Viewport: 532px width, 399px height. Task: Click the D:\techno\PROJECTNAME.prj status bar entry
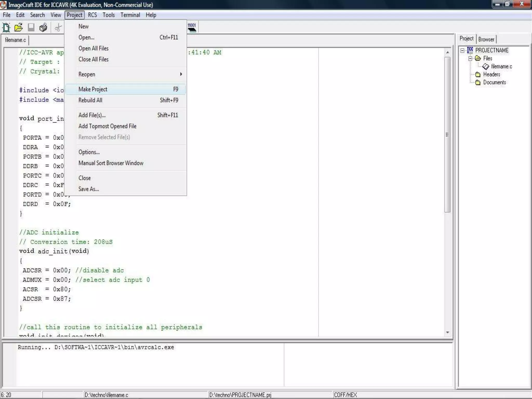pos(270,395)
